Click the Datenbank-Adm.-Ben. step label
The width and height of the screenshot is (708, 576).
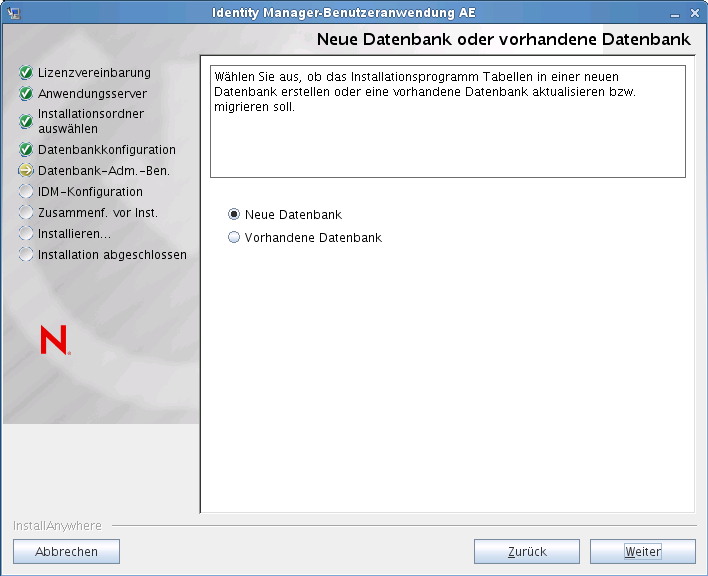104,171
